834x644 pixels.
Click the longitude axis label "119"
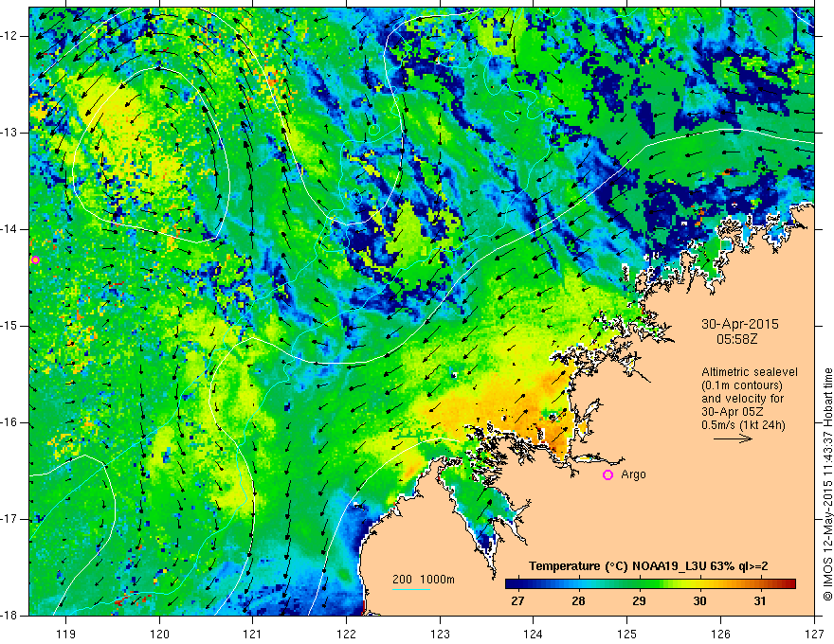(66, 634)
